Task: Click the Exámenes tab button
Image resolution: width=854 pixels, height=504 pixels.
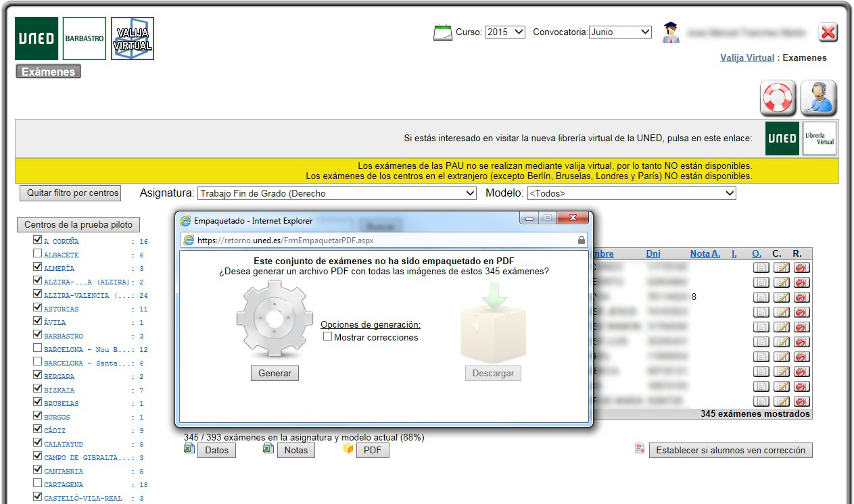Action: click(48, 72)
